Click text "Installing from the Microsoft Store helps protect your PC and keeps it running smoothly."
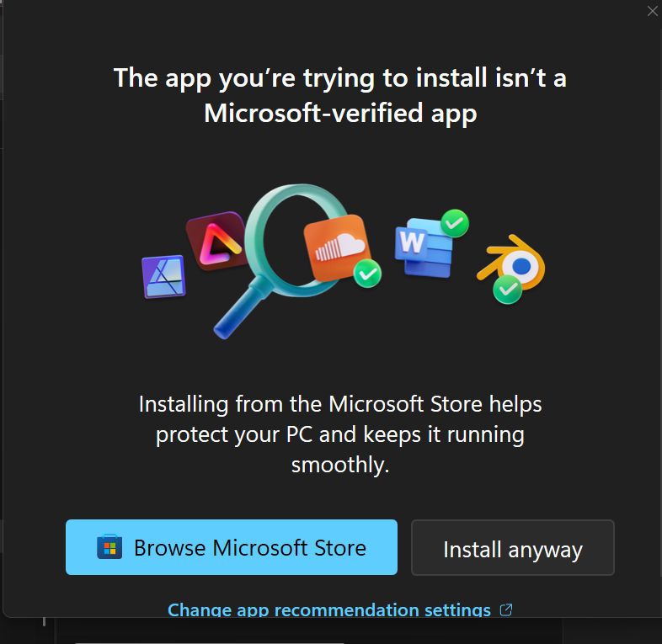 pos(340,434)
